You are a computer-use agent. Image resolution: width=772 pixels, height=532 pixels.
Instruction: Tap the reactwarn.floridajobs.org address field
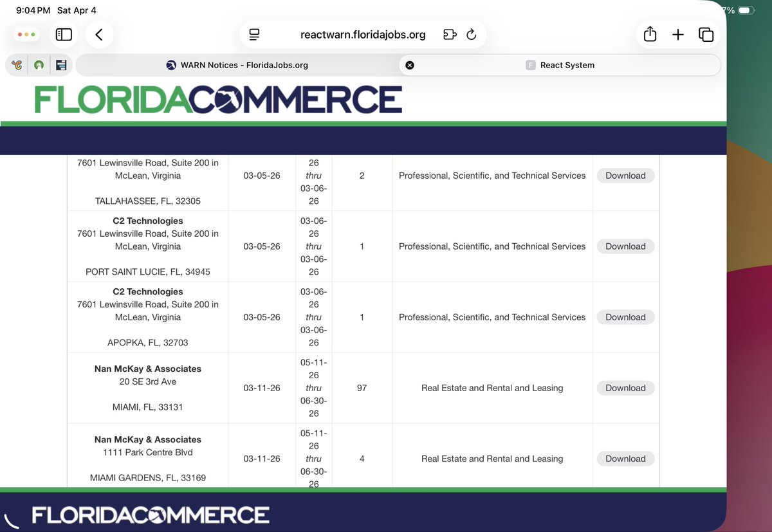tap(363, 35)
